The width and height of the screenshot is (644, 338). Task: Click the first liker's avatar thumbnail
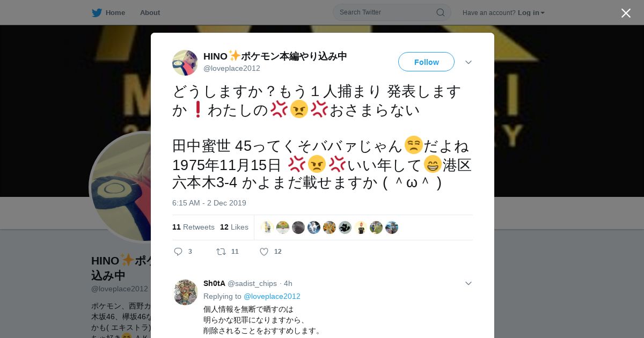coord(267,227)
